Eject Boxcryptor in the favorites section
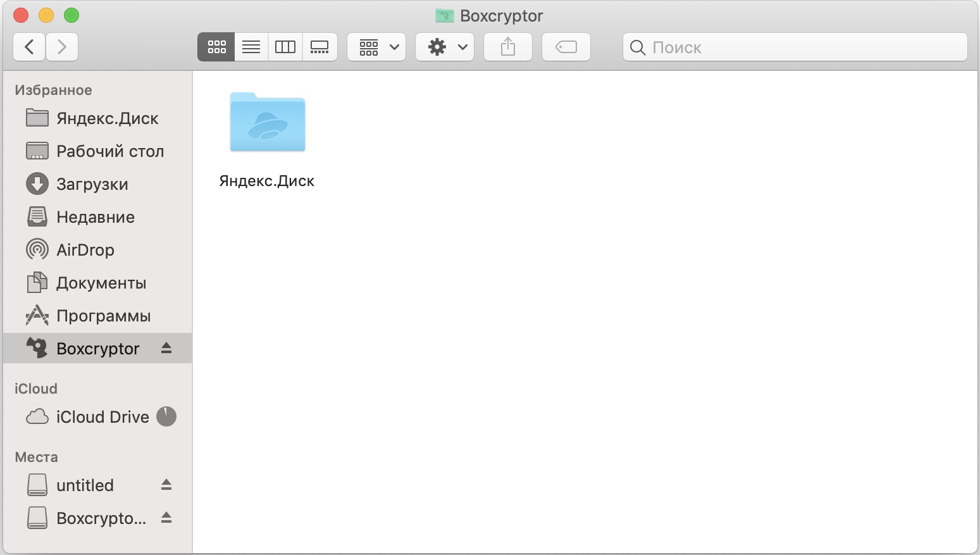Viewport: 980px width, 555px height. (x=166, y=348)
